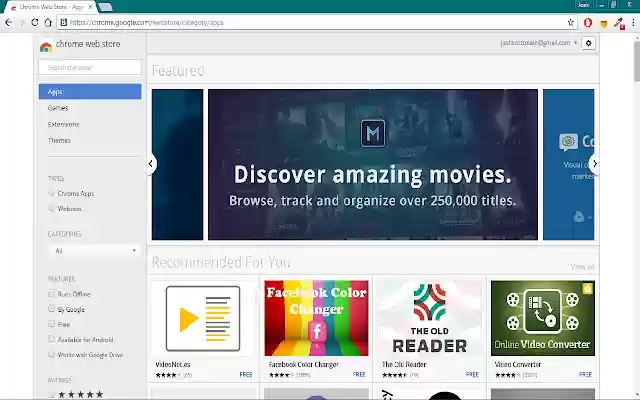Open the Online Video Converter thumbnail
Viewport: 640px width, 400px height.
click(x=543, y=318)
